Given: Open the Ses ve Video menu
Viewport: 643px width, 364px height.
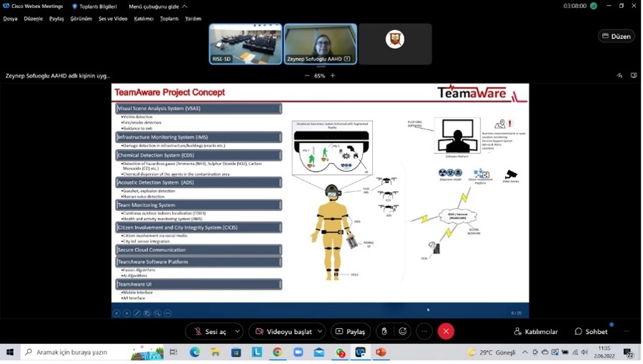Looking at the screenshot, I should click(113, 19).
